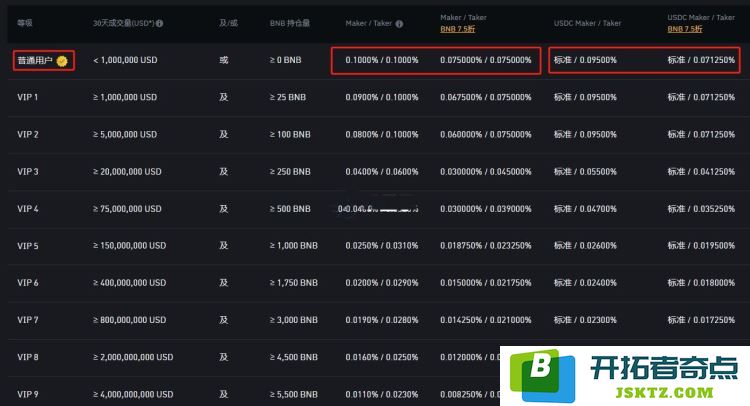The width and height of the screenshot is (750, 406).
Task: Select the 普通用户 level label
Action: (x=35, y=60)
